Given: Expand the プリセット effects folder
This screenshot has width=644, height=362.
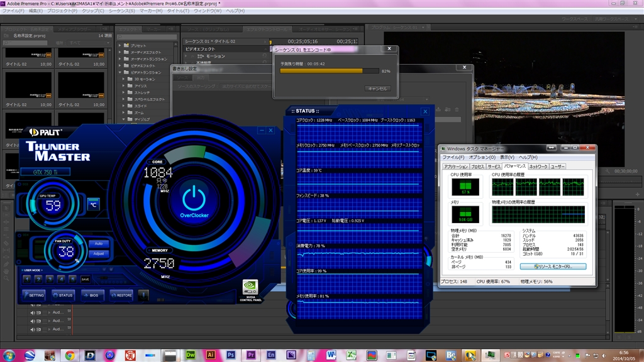Looking at the screenshot, I should click(120, 46).
